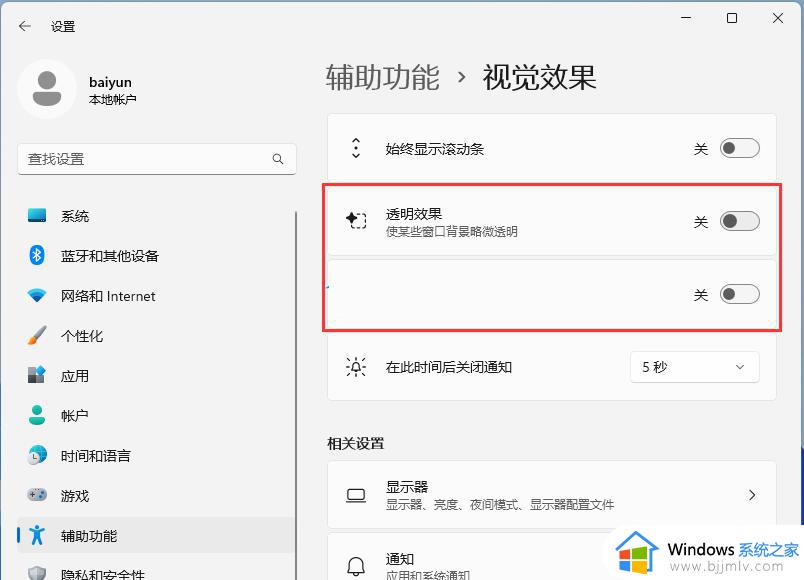
Task: Click the Wi-Fi network icon
Action: point(37,295)
